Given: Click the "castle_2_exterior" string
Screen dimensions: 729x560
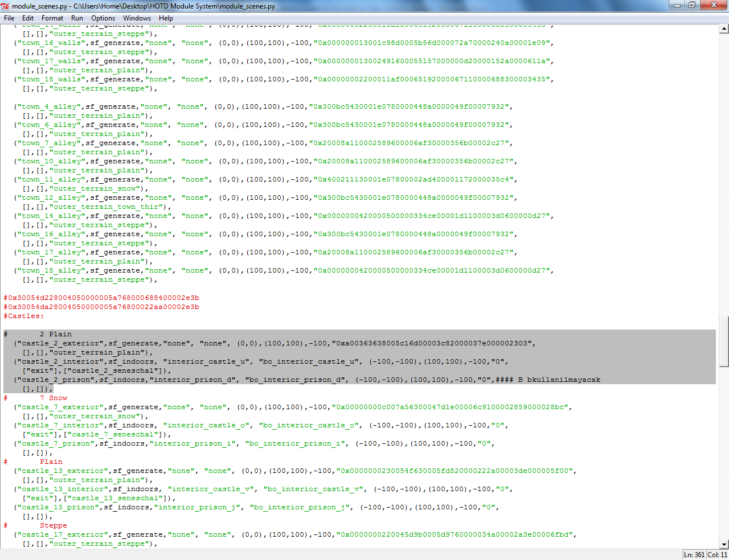Looking at the screenshot, I should click(x=62, y=343).
